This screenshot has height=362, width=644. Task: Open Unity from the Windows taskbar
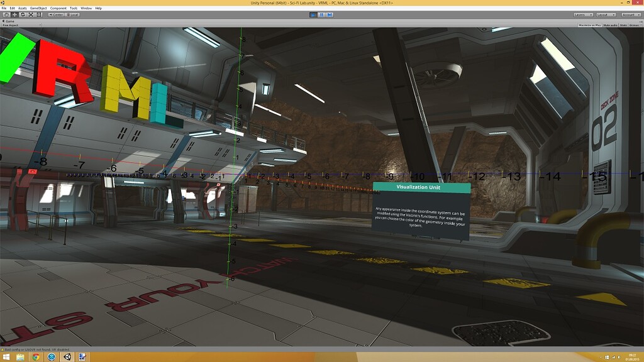coord(67,357)
